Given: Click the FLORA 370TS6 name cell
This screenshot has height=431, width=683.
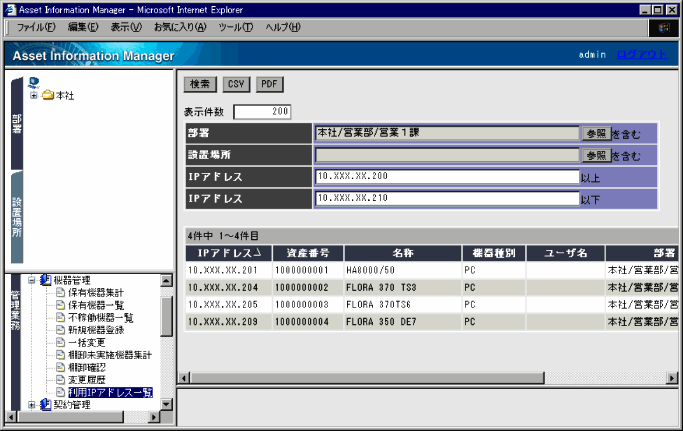Looking at the screenshot, I should click(403, 305).
